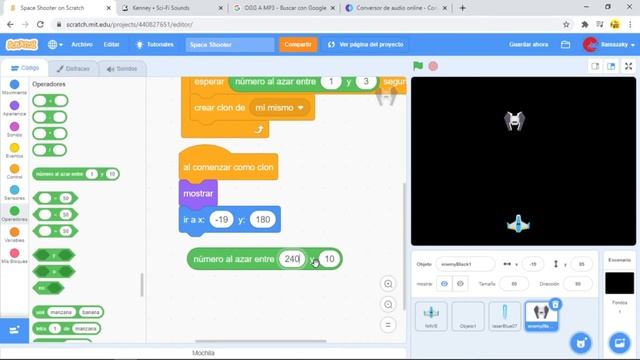This screenshot has width=640, height=360.
Task: Open the language globe menu
Action: click(55, 44)
